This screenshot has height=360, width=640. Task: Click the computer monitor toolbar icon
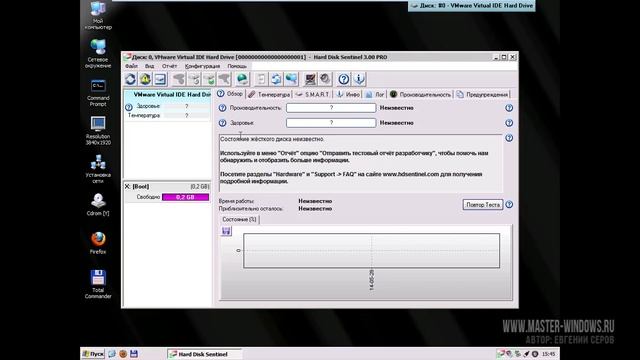(x=310, y=79)
